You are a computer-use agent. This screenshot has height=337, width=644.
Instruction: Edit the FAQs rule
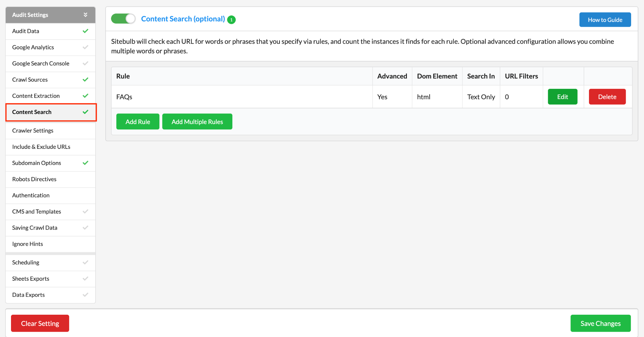coord(563,97)
